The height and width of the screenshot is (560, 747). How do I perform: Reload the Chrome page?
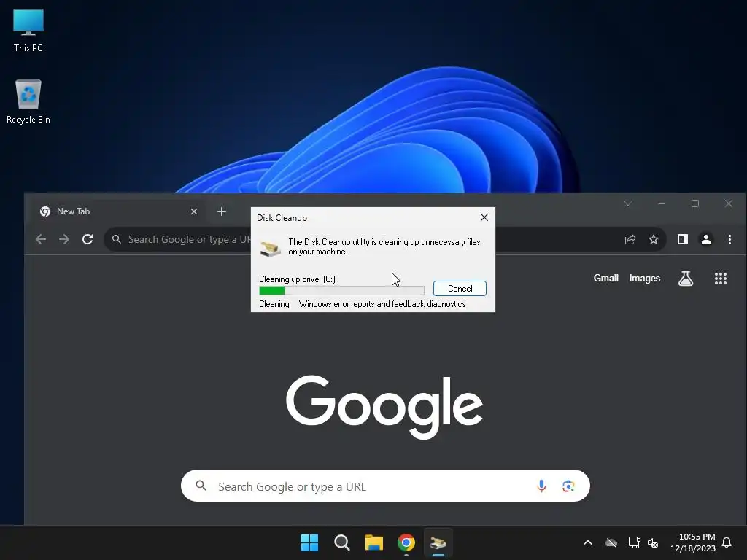[88, 239]
